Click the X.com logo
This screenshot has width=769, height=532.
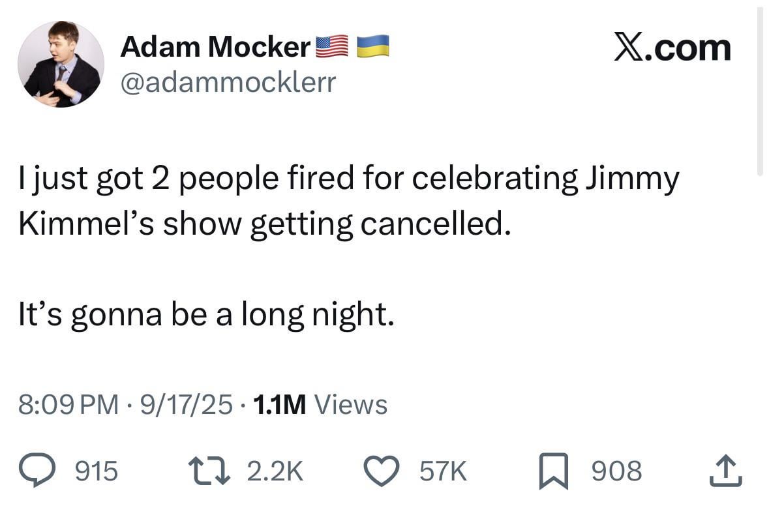click(x=673, y=47)
